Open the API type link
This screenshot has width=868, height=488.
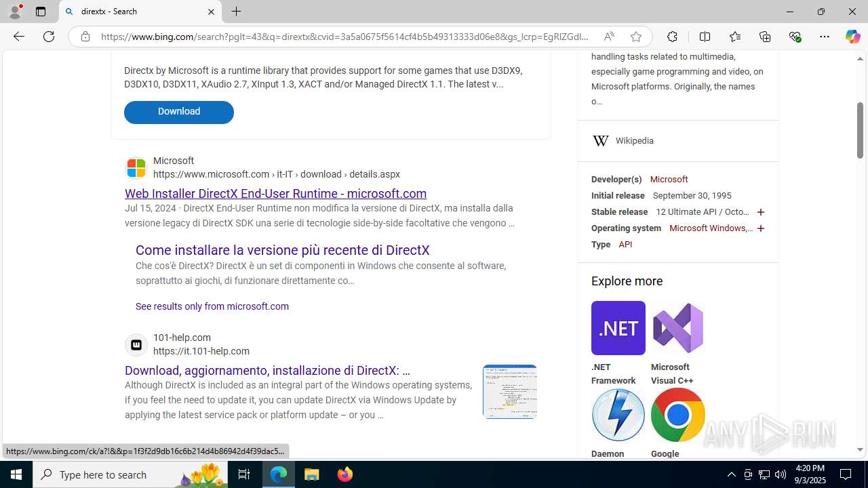pos(625,245)
